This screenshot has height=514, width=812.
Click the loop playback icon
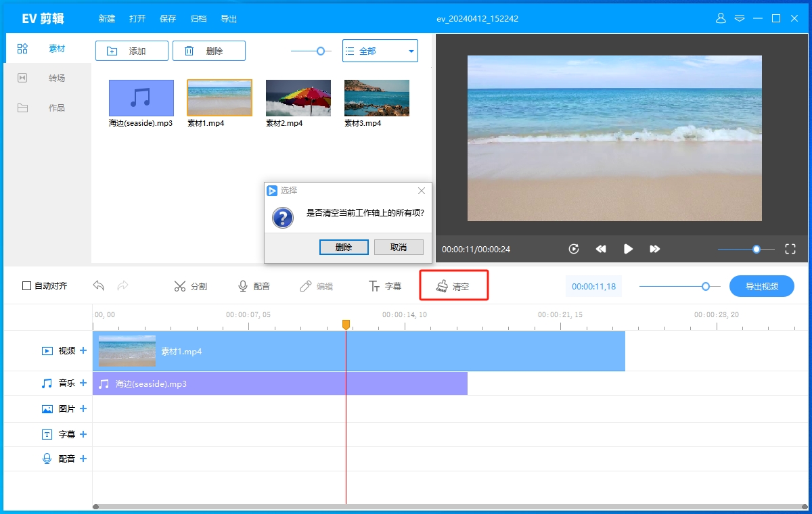[574, 249]
